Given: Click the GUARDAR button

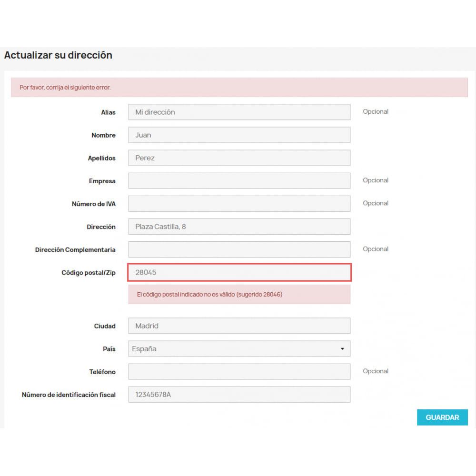Looking at the screenshot, I should tap(442, 417).
